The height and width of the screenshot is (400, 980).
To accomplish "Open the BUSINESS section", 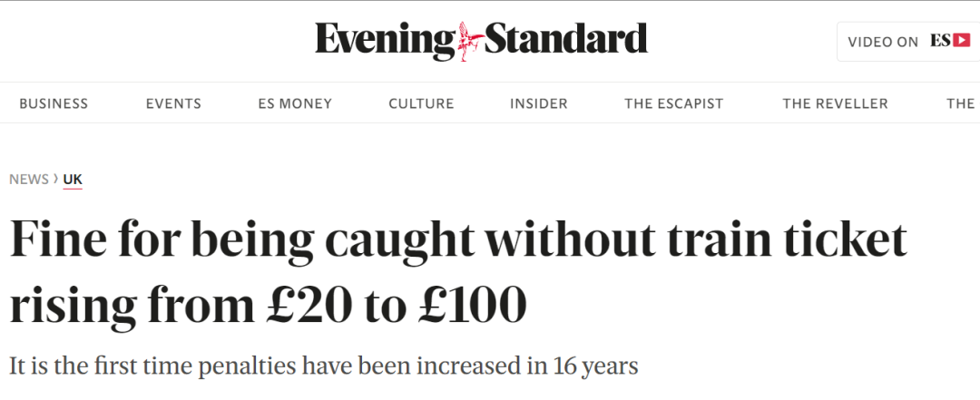I will click(54, 103).
